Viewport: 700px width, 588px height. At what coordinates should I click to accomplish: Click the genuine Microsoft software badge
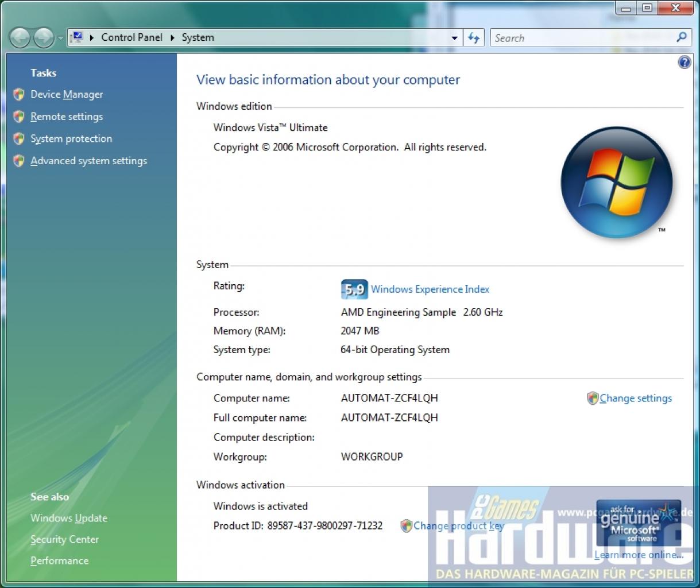pos(639,523)
